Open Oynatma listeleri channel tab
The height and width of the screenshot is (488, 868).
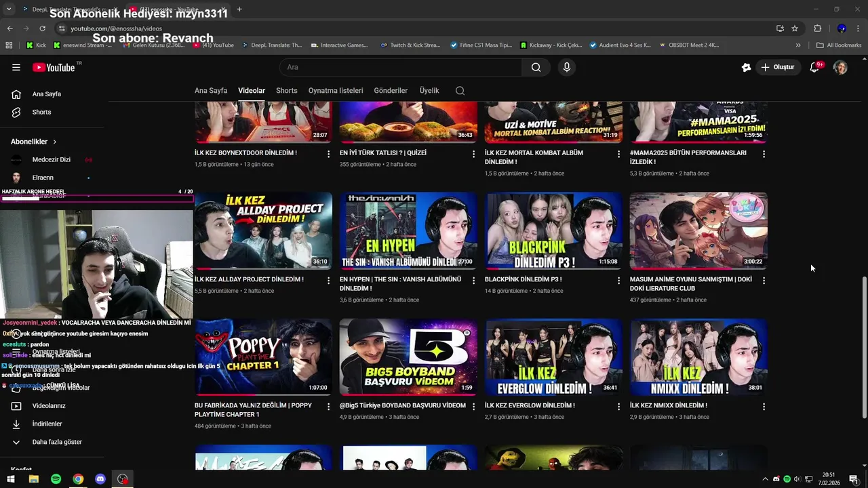[x=336, y=91]
